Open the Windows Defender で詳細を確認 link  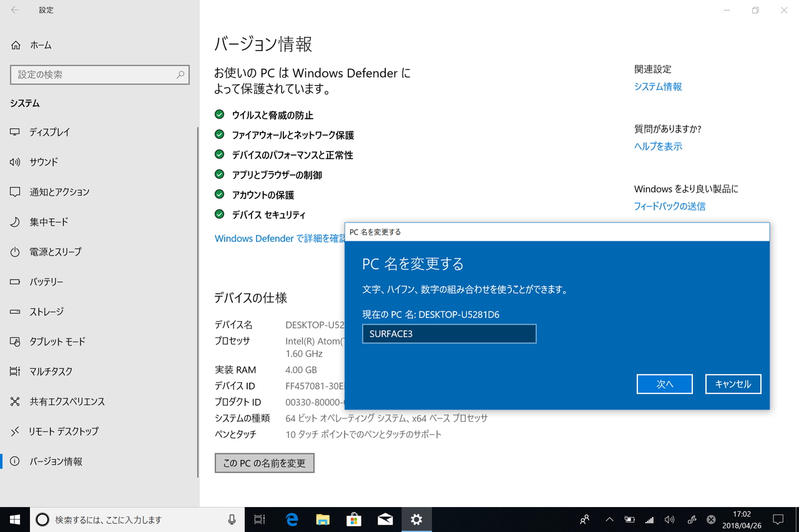click(280, 238)
